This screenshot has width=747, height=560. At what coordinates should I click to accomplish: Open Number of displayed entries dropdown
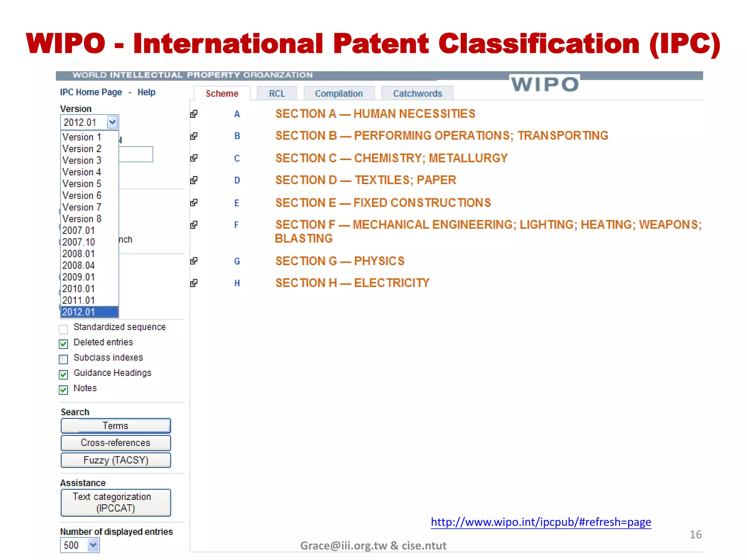80,545
